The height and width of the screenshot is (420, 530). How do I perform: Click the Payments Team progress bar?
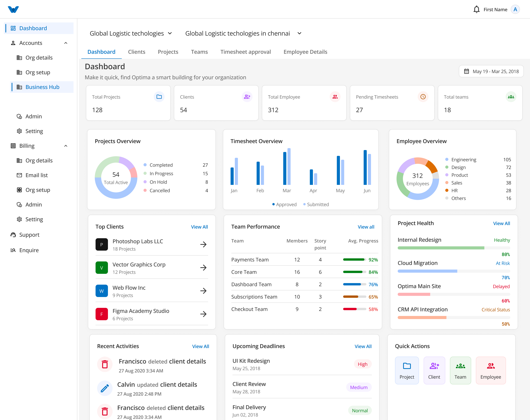(355, 260)
